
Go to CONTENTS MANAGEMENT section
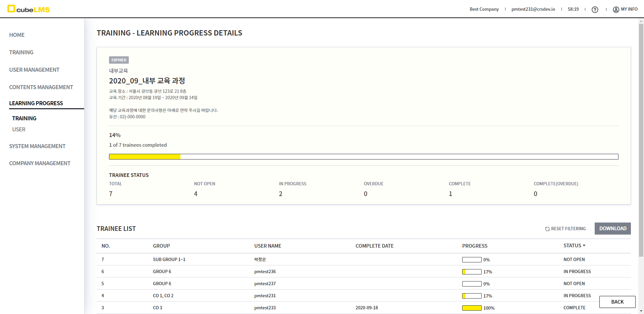[x=41, y=87]
